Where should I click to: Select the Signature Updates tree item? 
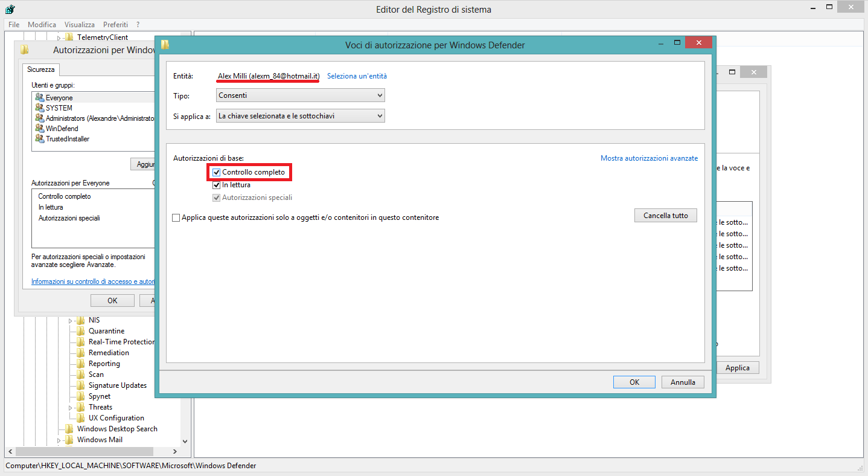(118, 385)
